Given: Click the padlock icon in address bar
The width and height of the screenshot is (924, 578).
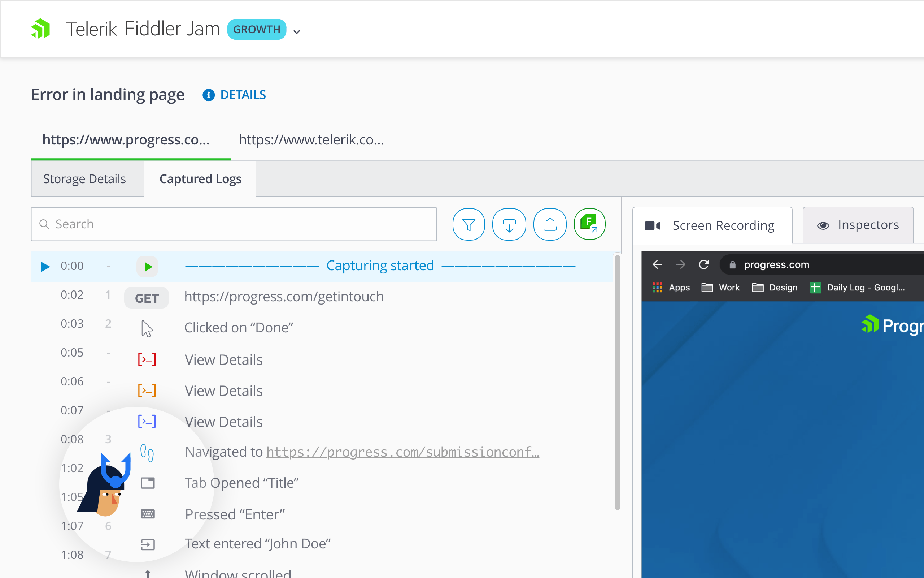Looking at the screenshot, I should pyautogui.click(x=732, y=264).
